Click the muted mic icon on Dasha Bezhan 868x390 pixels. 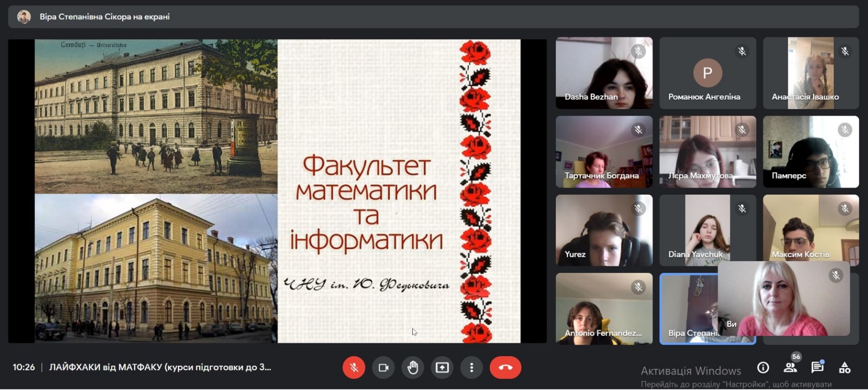[639, 52]
